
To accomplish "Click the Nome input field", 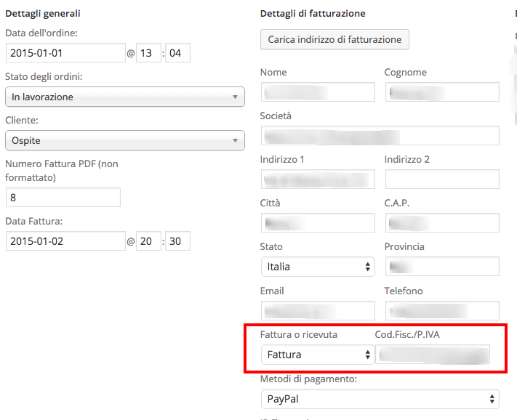I will pyautogui.click(x=318, y=92).
